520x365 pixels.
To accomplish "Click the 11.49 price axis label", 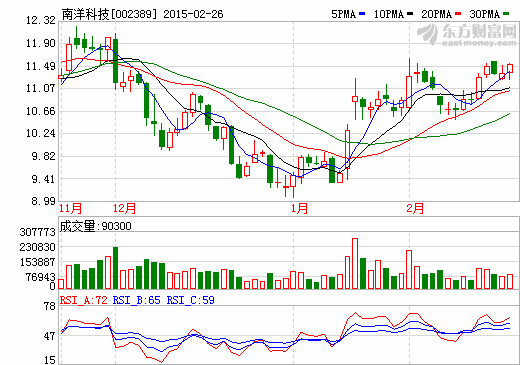I will coord(41,66).
